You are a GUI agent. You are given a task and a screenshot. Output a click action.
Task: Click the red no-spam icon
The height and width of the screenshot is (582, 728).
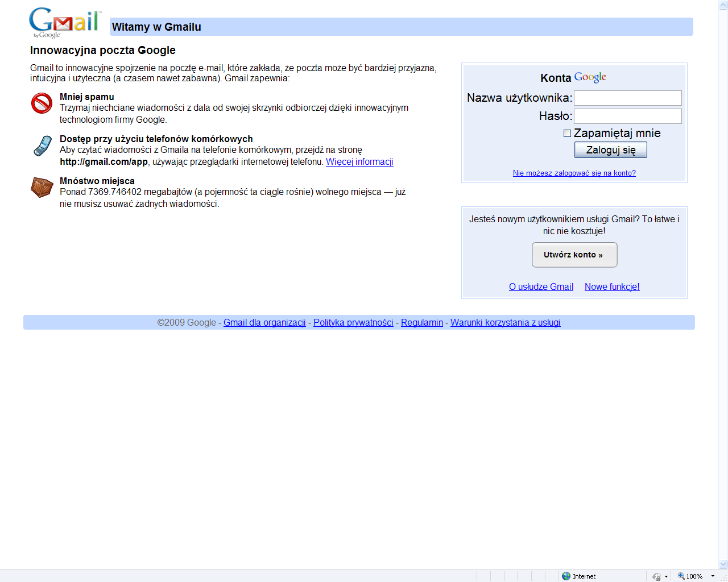click(42, 103)
